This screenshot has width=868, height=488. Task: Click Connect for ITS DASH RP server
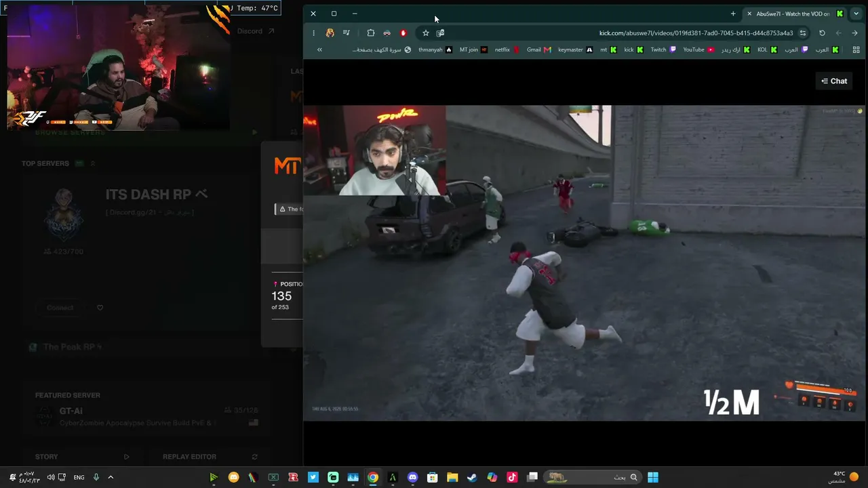pos(60,308)
